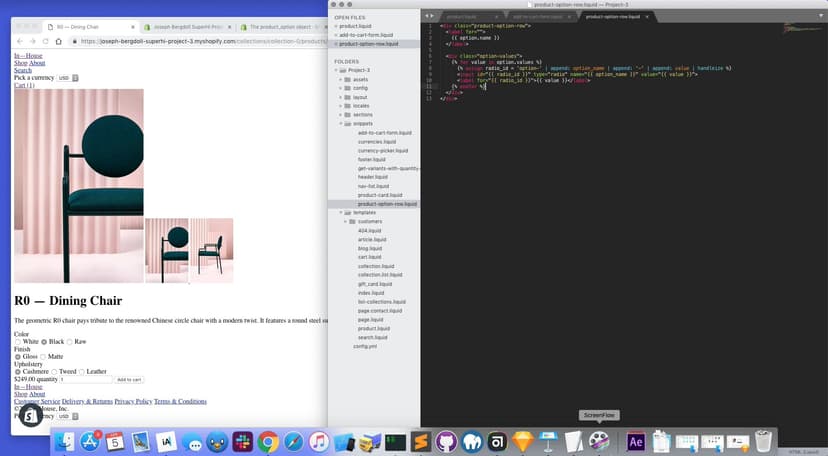828x456 pixels.
Task: Click the Add to cart button
Action: (130, 380)
